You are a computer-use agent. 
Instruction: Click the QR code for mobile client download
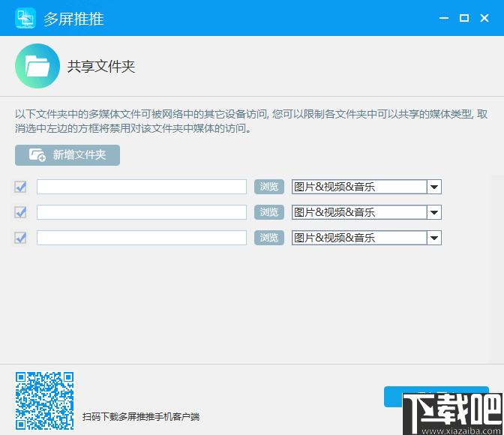(45, 401)
